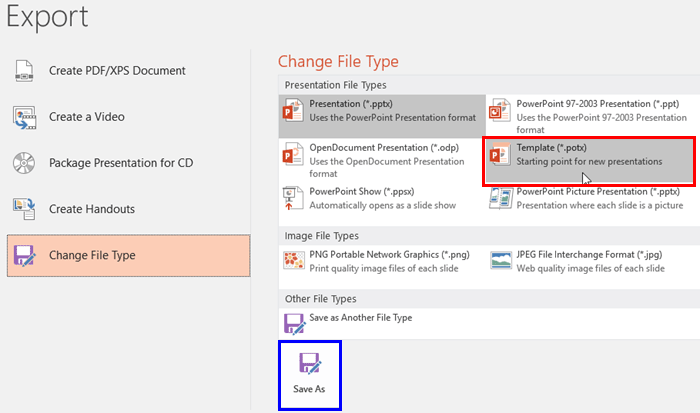Open the Create a Video option
The width and height of the screenshot is (700, 413).
click(x=129, y=117)
